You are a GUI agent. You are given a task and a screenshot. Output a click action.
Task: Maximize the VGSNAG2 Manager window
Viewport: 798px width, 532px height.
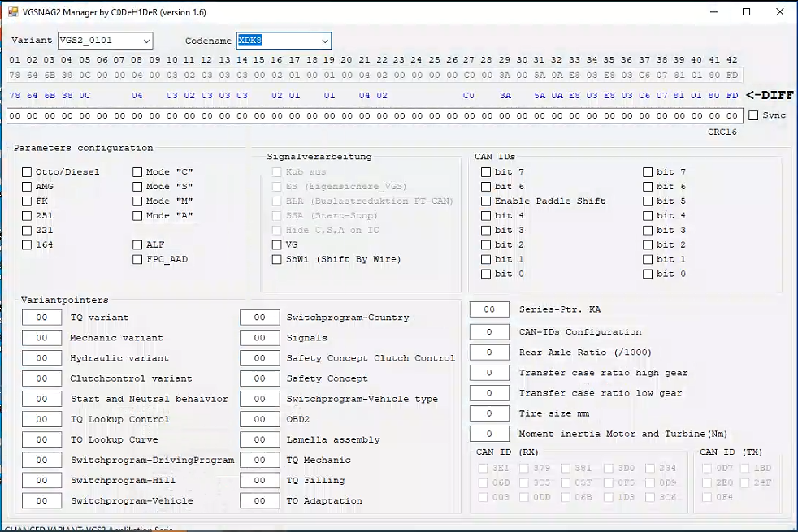[x=746, y=12]
